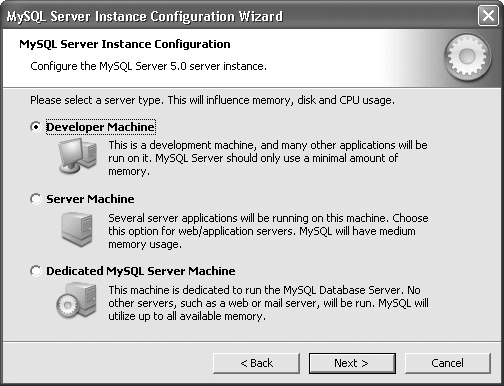Image resolution: width=504 pixels, height=386 pixels.
Task: Click the dedicated database server description paragraph
Action: [x=268, y=303]
